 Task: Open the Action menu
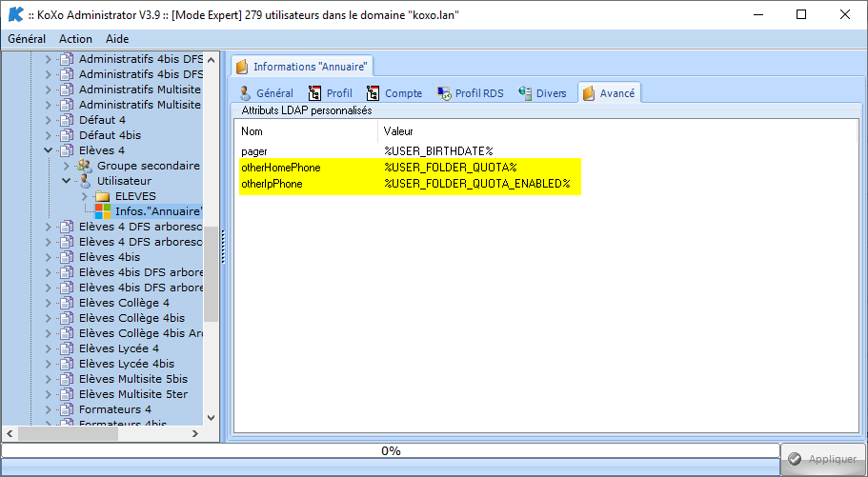(x=75, y=39)
